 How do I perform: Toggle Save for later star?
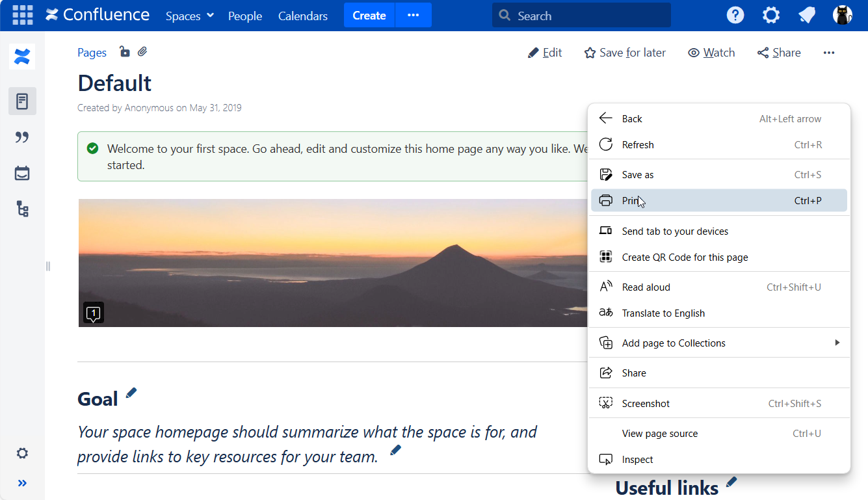click(625, 53)
